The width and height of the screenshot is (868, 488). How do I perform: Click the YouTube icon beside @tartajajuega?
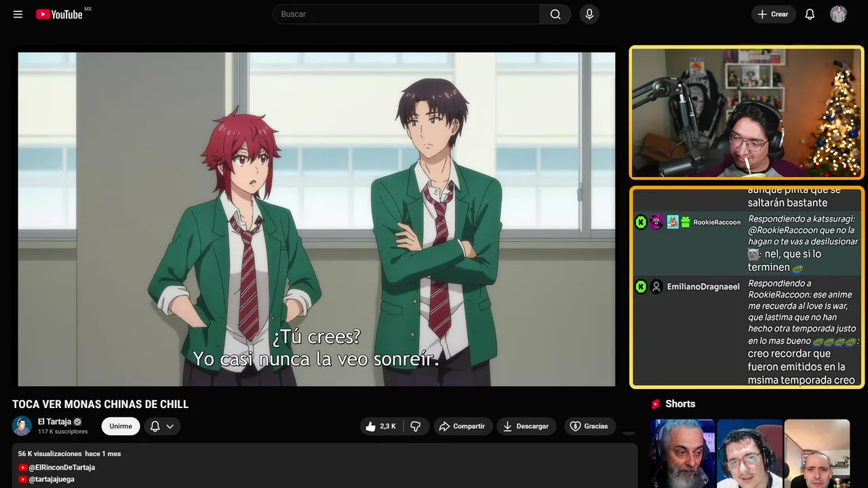[23, 479]
